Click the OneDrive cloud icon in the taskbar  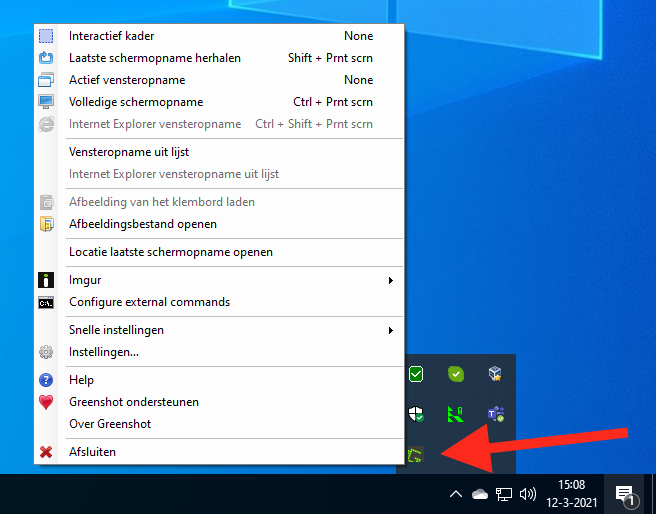click(479, 494)
